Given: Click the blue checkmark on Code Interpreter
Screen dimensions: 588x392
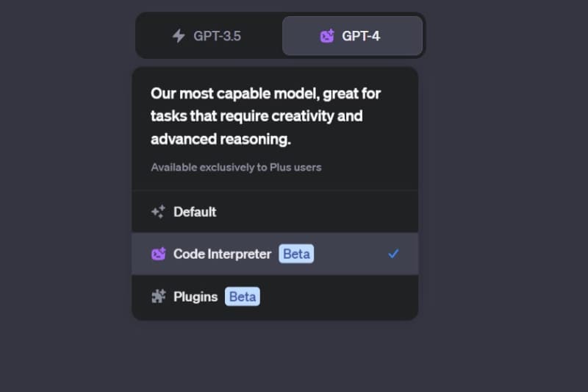Looking at the screenshot, I should pos(393,254).
